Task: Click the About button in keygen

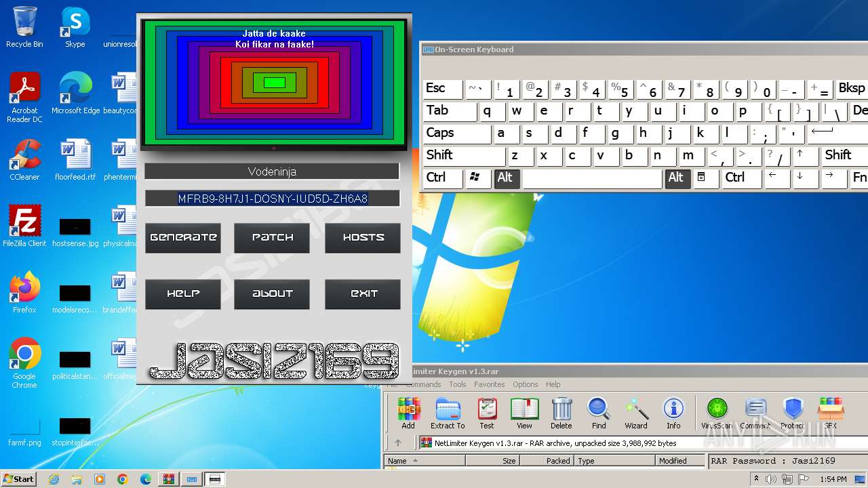Action: pos(272,294)
